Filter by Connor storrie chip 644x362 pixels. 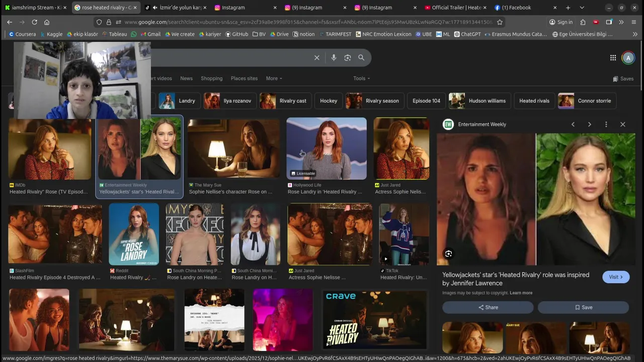587,101
